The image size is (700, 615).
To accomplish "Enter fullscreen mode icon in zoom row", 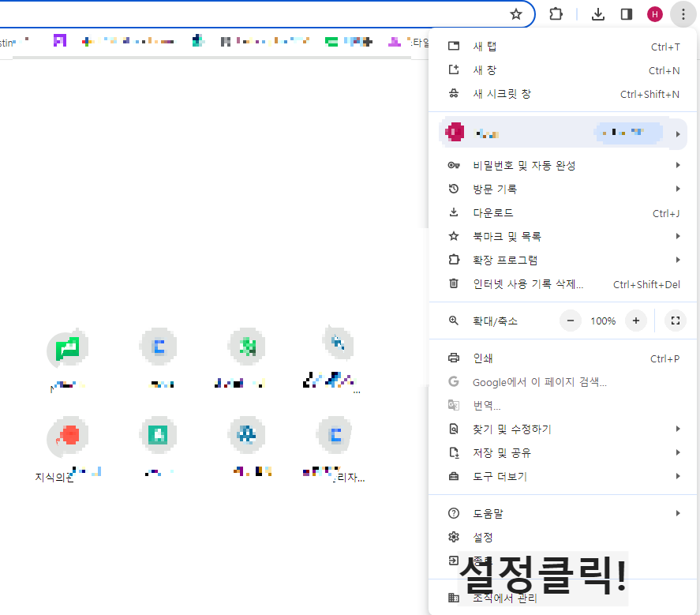I will click(x=675, y=321).
